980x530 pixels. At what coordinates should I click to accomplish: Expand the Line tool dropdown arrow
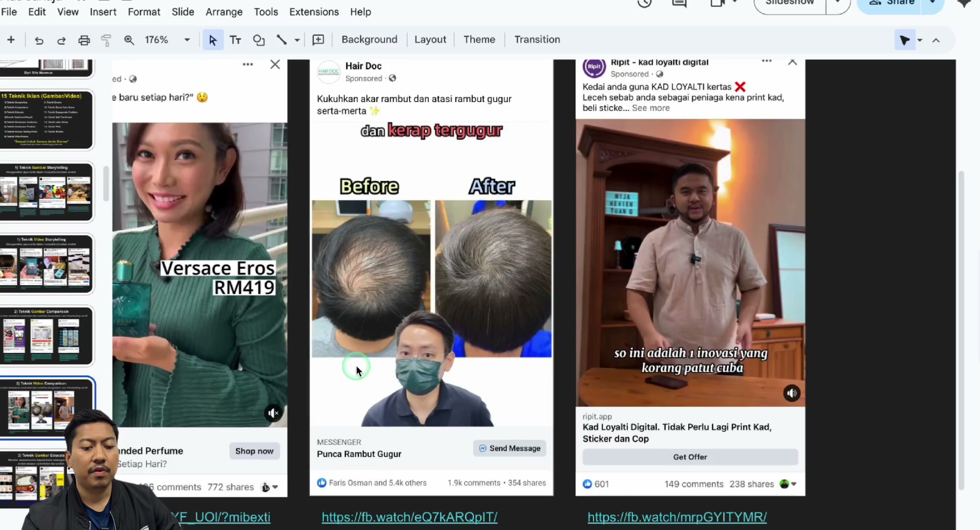[297, 40]
